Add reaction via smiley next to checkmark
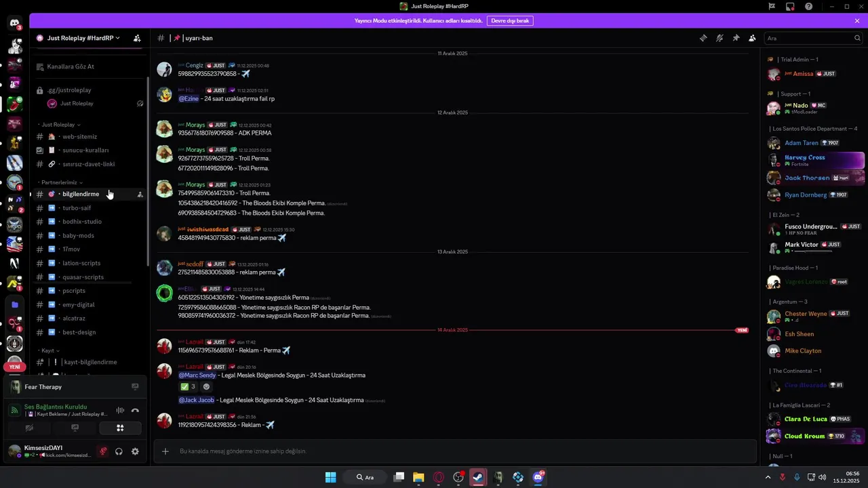This screenshot has height=488, width=868. coord(207,387)
